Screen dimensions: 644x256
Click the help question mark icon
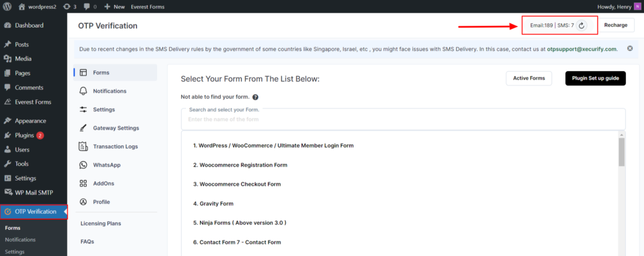click(255, 97)
